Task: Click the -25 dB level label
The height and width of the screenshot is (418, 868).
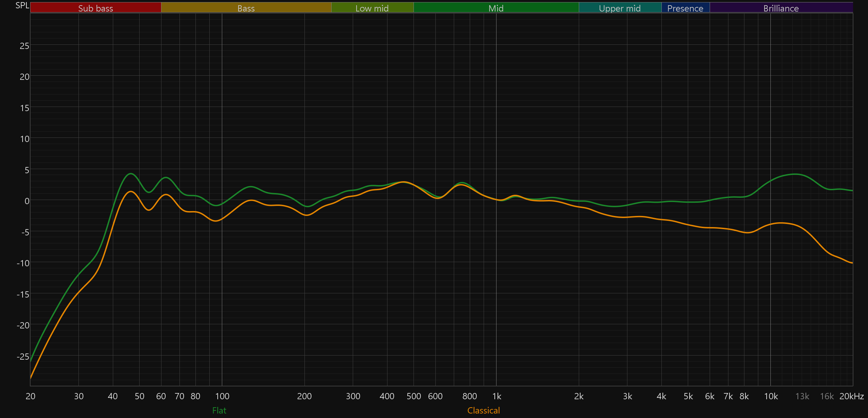Action: pyautogui.click(x=23, y=357)
